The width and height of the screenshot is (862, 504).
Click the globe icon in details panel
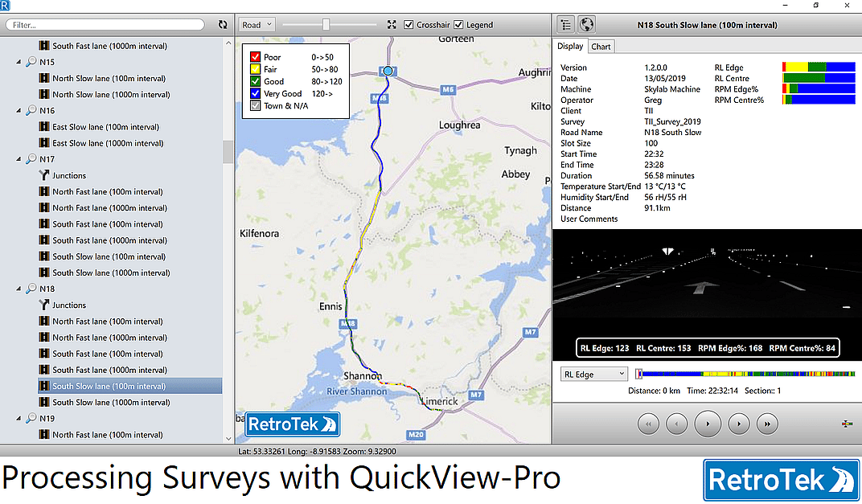(x=586, y=25)
